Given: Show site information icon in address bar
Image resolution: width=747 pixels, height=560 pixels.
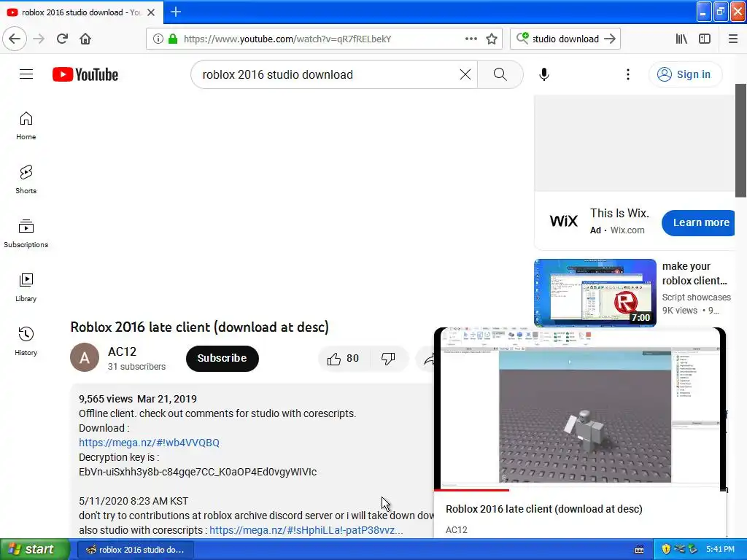Looking at the screenshot, I should (x=158, y=39).
